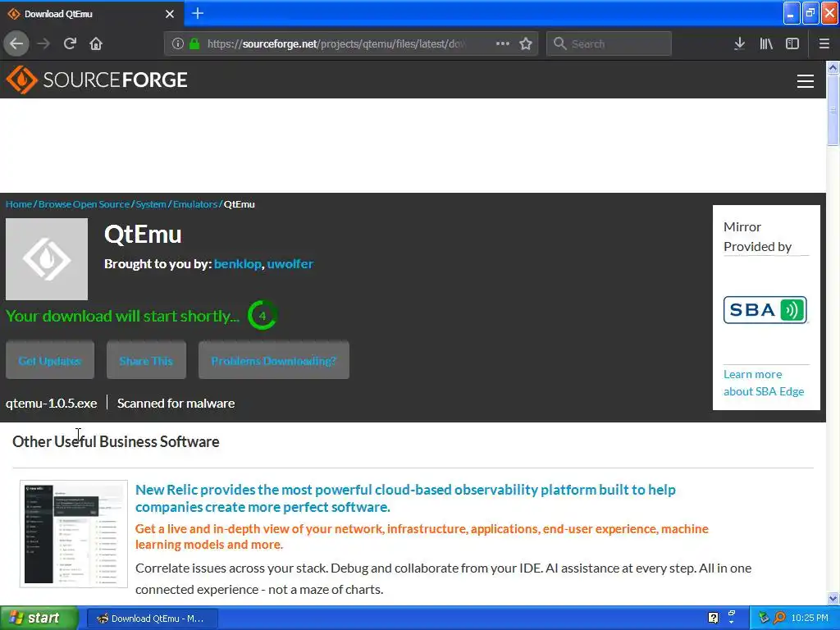Reload the page with the refresh icon
840x630 pixels.
coord(70,43)
